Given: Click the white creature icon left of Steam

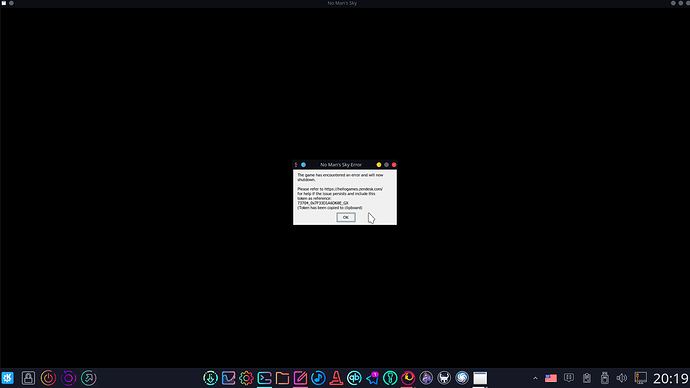Looking at the screenshot, I should coord(444,378).
